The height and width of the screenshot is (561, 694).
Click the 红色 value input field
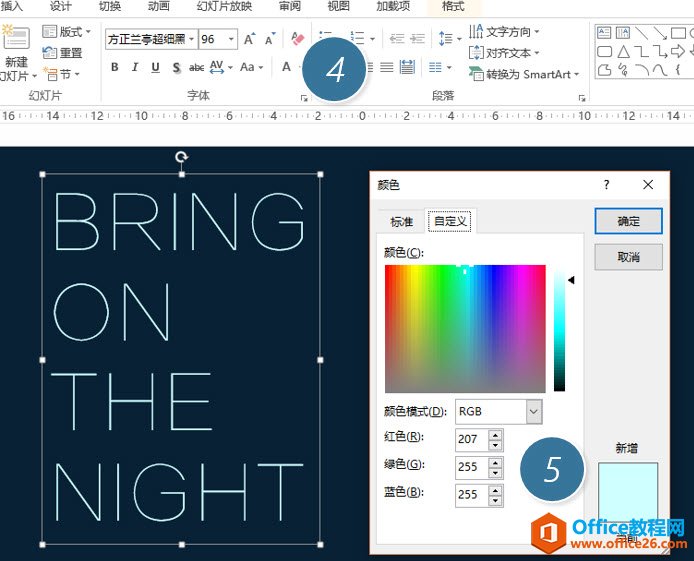(x=470, y=439)
